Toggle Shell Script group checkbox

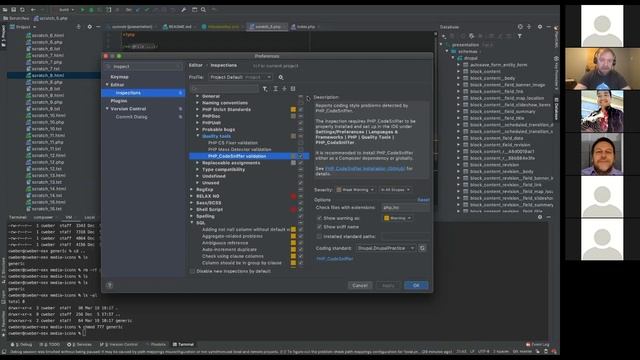[x=301, y=209]
